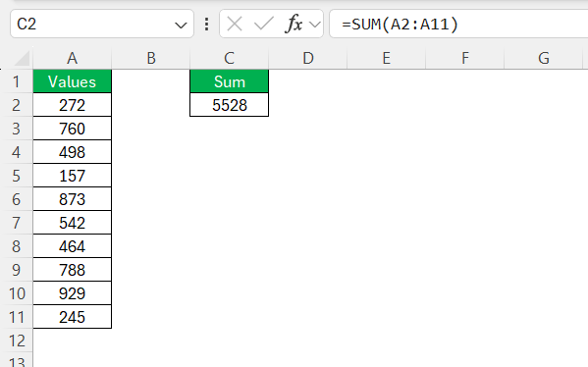Select column E header
The image size is (588, 367).
(x=386, y=58)
